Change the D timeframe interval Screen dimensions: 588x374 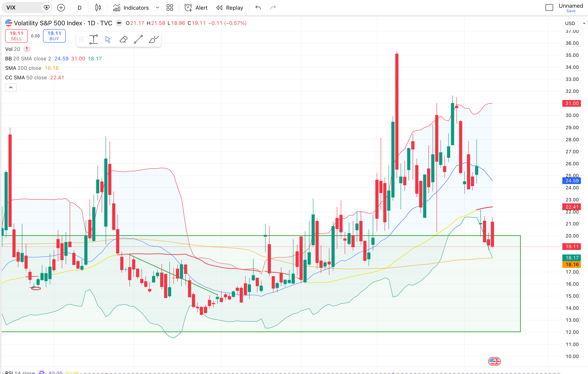click(x=79, y=8)
